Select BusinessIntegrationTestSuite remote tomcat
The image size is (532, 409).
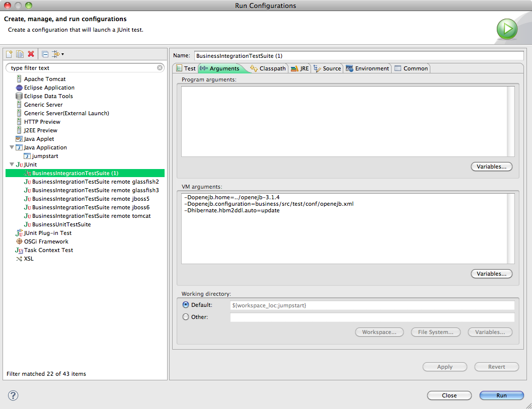tap(91, 216)
